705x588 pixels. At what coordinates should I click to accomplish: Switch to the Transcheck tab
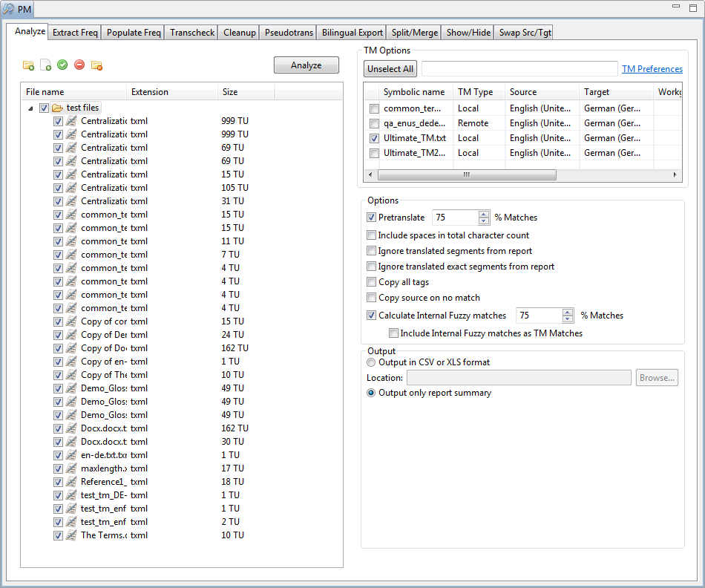[x=191, y=33]
